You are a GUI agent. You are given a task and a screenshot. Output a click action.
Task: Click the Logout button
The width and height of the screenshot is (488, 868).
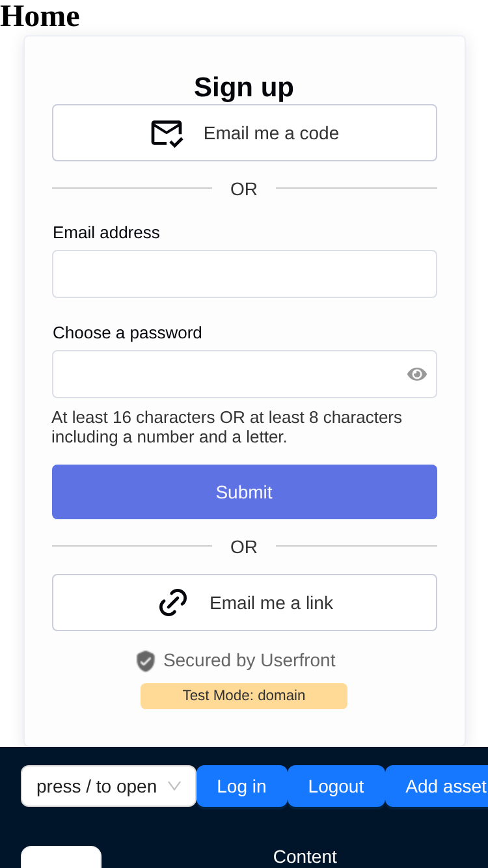click(x=336, y=786)
